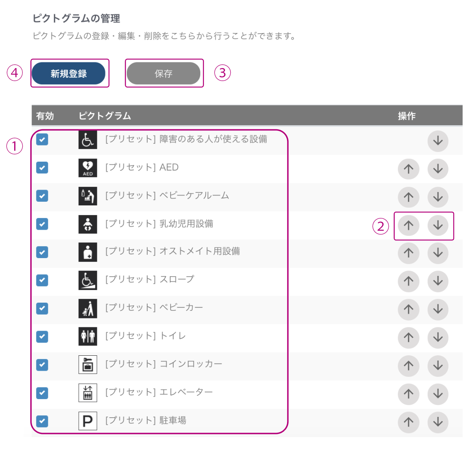This screenshot has width=476, height=457.
Task: Select the オストメイト用設備 pictogram label
Action: pos(172,252)
